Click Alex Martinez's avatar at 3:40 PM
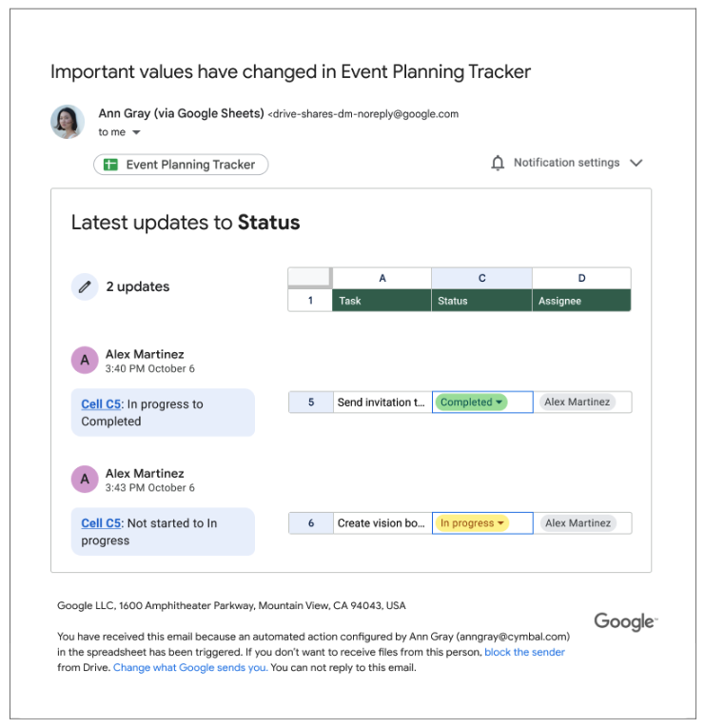705x728 pixels. pos(85,360)
